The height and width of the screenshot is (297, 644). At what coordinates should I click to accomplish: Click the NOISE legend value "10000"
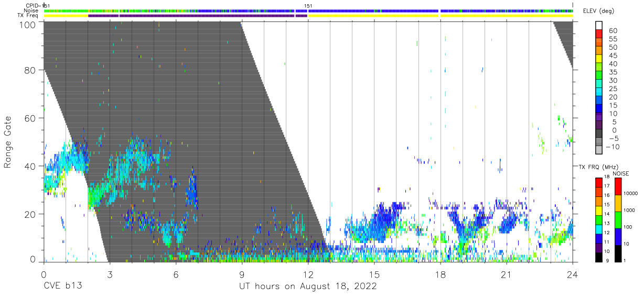[x=630, y=193]
